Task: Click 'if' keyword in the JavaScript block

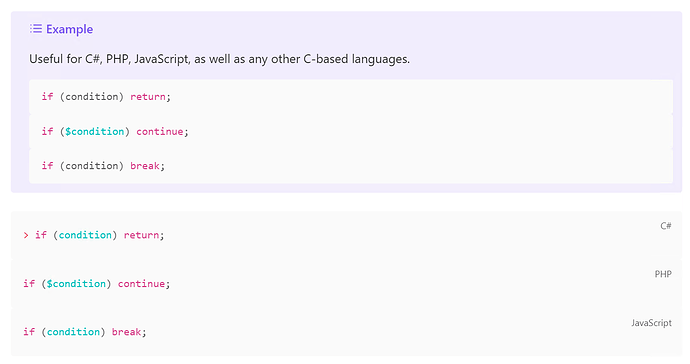Action: pyautogui.click(x=29, y=332)
